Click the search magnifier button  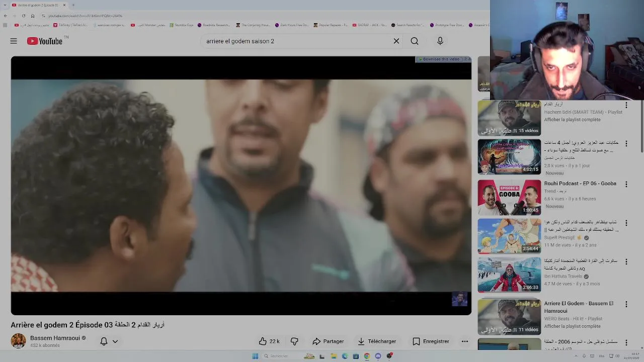click(415, 41)
